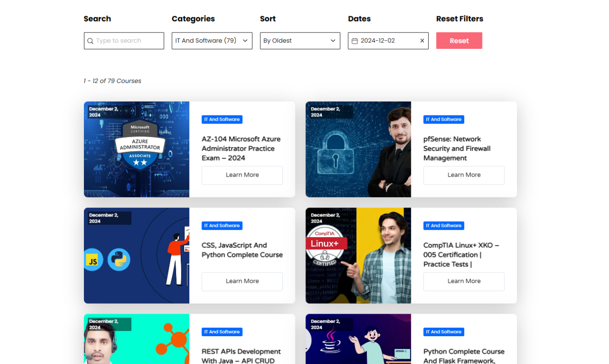Click the Reset Filters heading label
The width and height of the screenshot is (609, 364).
(x=459, y=19)
